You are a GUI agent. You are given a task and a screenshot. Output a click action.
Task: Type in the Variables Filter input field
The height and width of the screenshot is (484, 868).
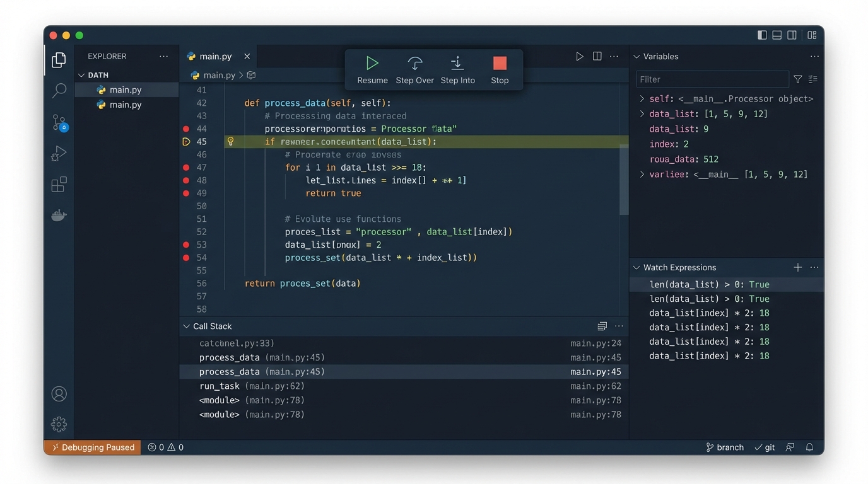tap(712, 79)
